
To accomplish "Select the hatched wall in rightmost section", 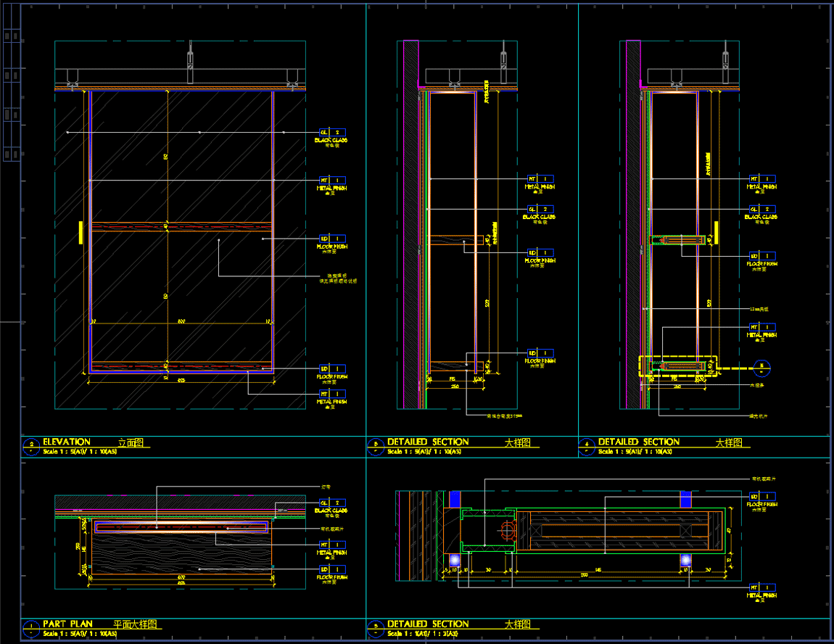I will pyautogui.click(x=632, y=218).
